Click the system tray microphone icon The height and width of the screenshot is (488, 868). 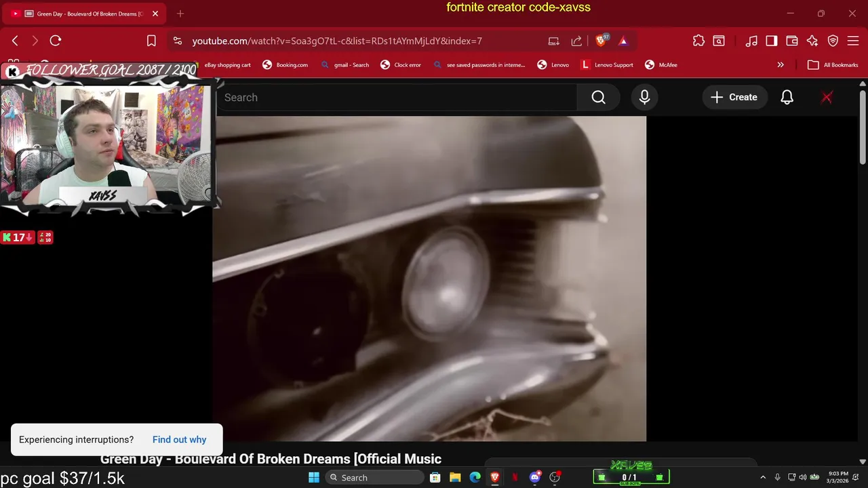tap(778, 477)
